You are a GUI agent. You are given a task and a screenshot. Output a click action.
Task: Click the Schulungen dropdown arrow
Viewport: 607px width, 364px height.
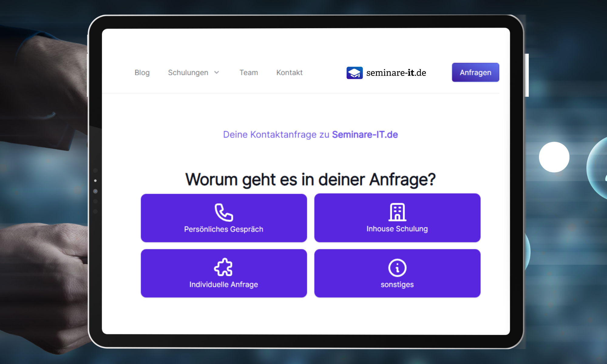219,73
